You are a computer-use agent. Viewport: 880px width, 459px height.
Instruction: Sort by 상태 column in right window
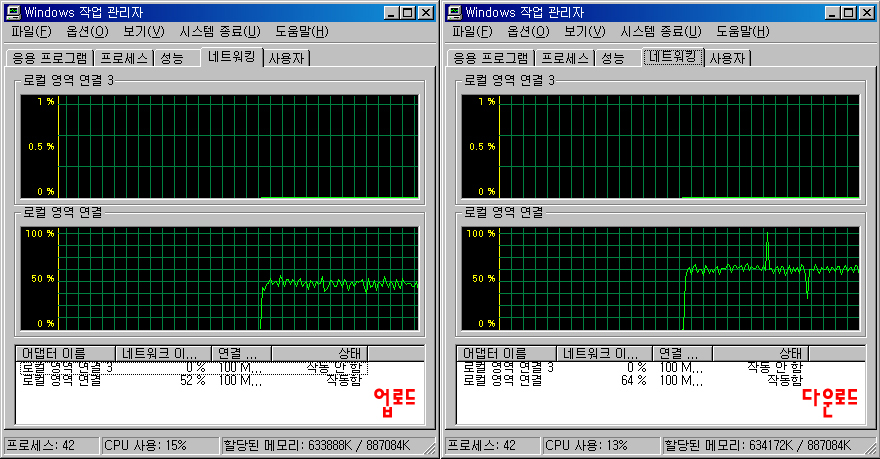[760, 354]
